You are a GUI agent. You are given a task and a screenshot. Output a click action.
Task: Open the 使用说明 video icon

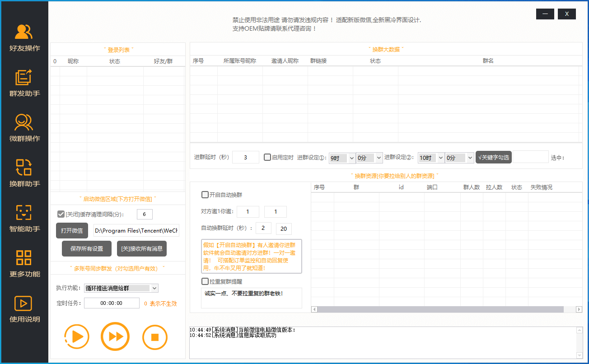24,303
